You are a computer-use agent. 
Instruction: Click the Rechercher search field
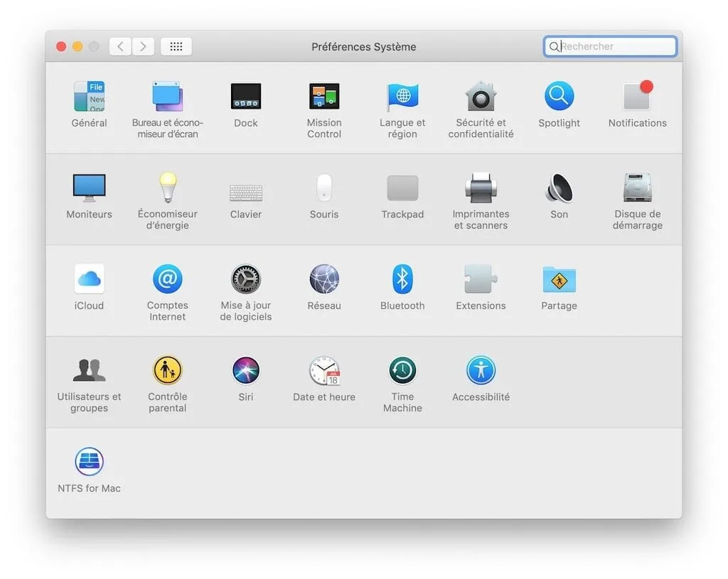[x=610, y=46]
